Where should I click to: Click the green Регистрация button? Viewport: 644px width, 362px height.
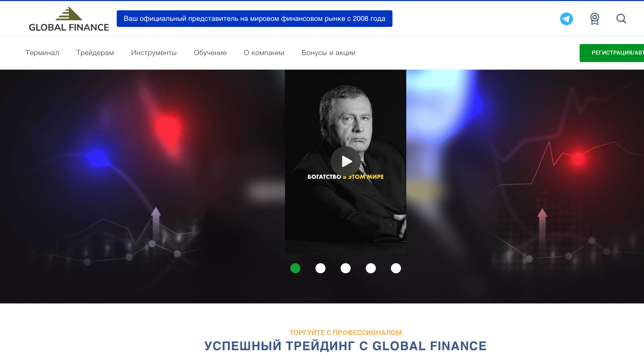click(x=612, y=53)
